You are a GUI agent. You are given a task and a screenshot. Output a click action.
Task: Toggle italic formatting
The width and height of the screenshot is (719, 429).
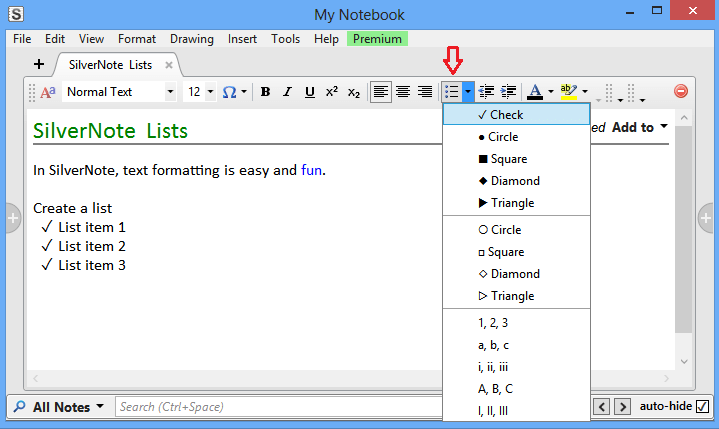(x=287, y=92)
